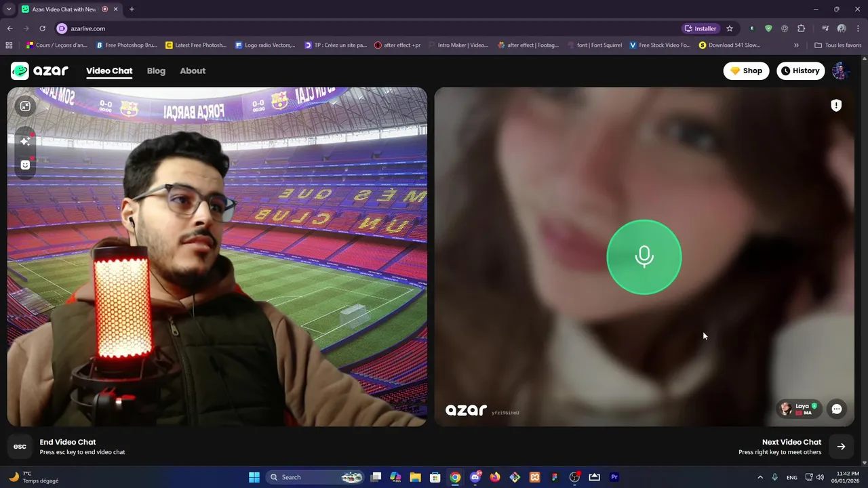Open 'Latest Free Photosh...' bookmark
868x488 pixels.
coord(197,45)
